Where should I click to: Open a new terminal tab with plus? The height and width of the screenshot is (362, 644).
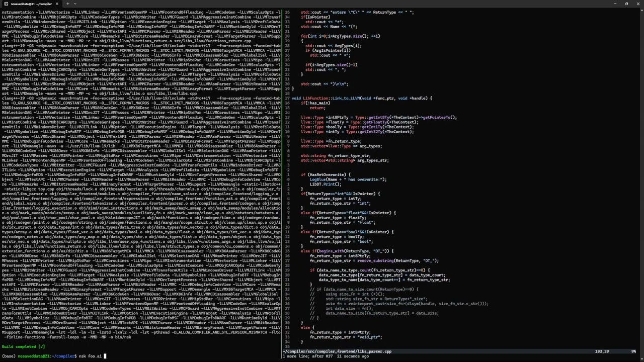coord(67,4)
